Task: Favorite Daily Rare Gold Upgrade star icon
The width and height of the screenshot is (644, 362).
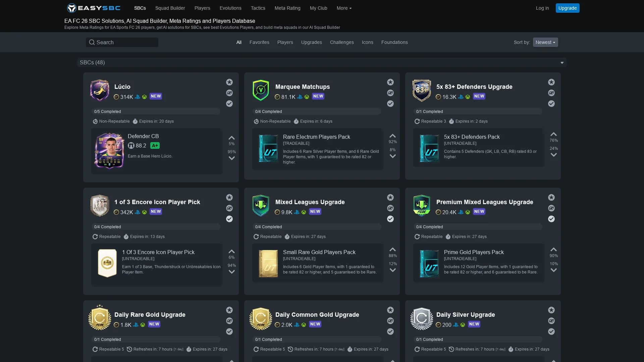Action: pyautogui.click(x=229, y=310)
